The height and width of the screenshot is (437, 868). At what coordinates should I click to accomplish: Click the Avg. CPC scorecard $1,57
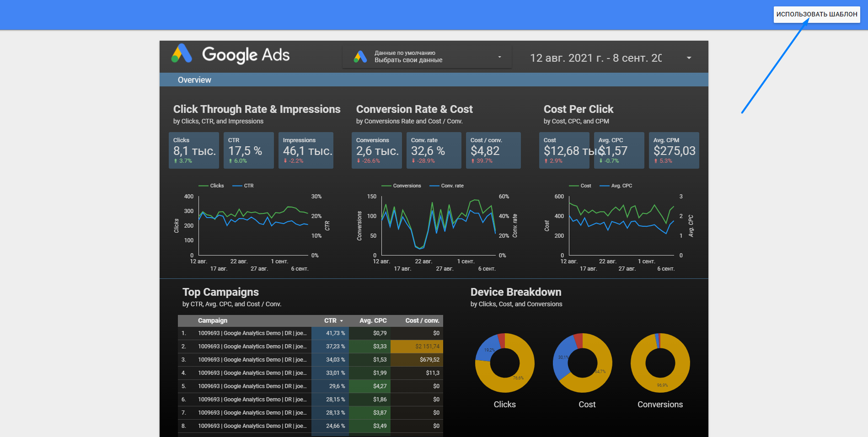tap(619, 150)
